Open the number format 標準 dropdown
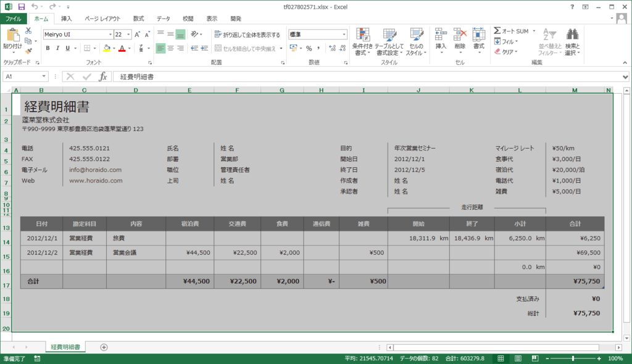 click(344, 35)
